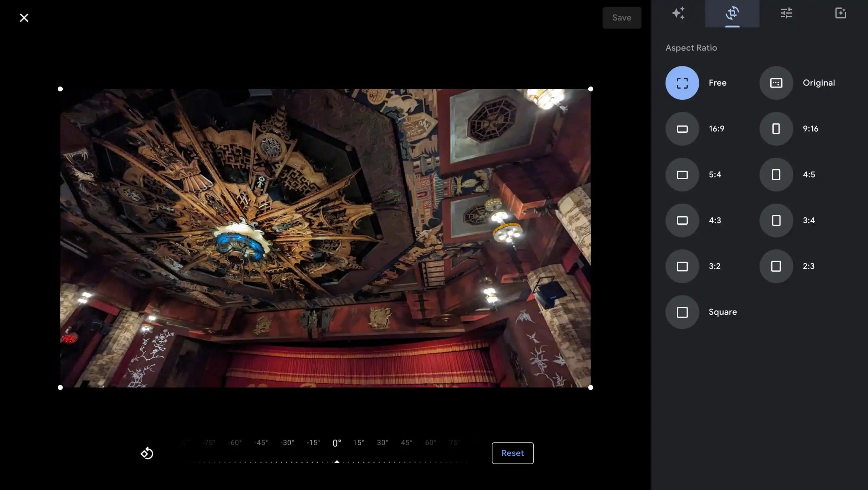Image resolution: width=868 pixels, height=490 pixels.
Task: Choose the Original aspect ratio
Action: point(776,83)
